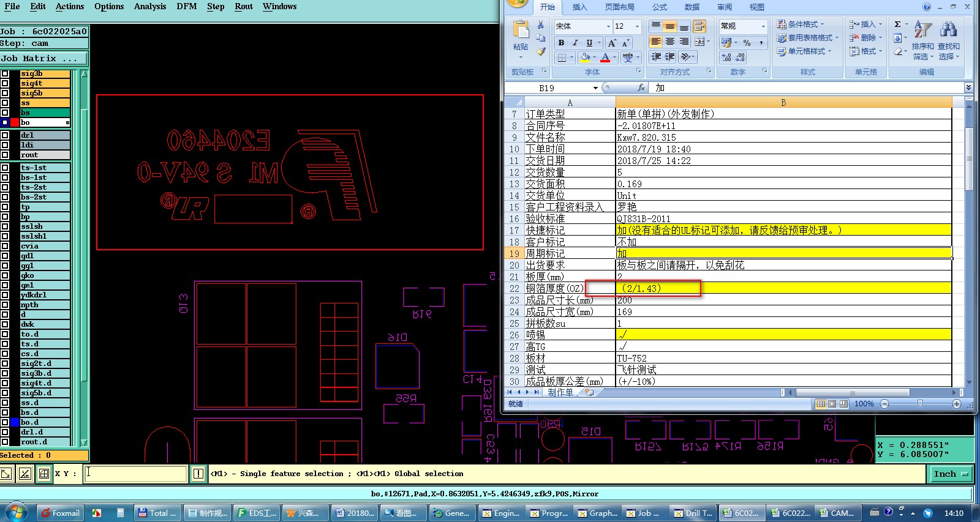Switch to the 公式 ribbon tab in Excel
The width and height of the screenshot is (980, 522).
click(660, 7)
